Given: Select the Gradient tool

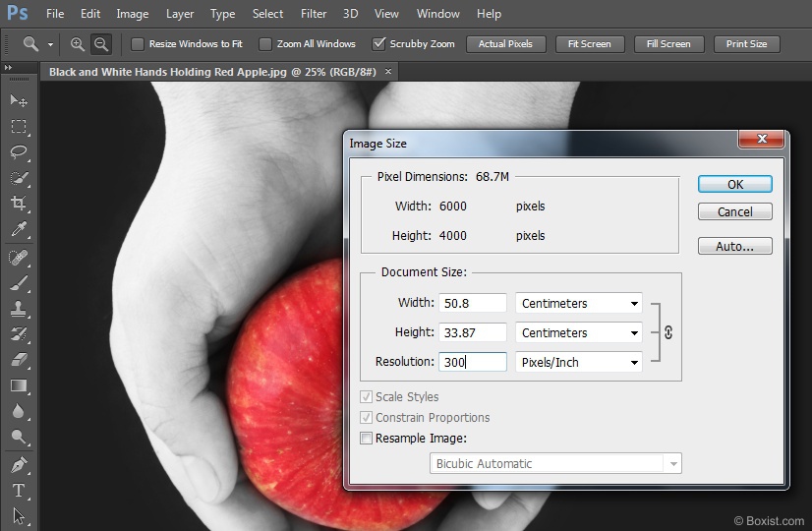Looking at the screenshot, I should pos(19,385).
